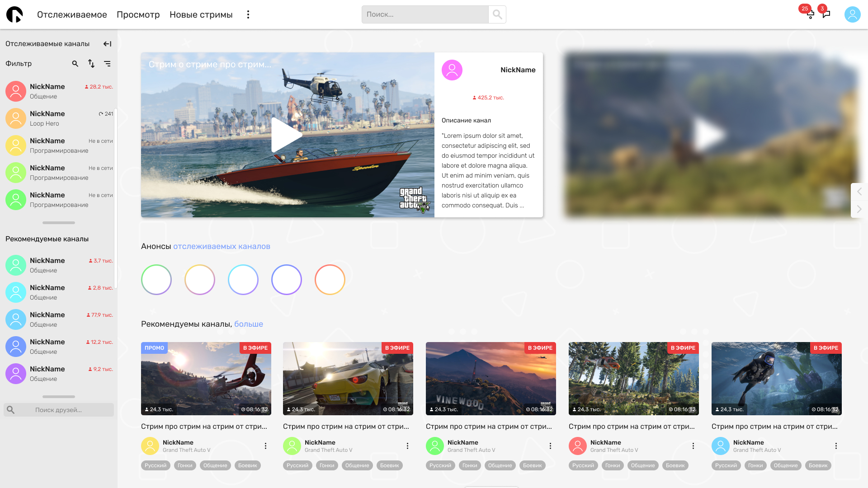Open the orange-red announcement circle
Screen dimensions: 868x488
330,280
